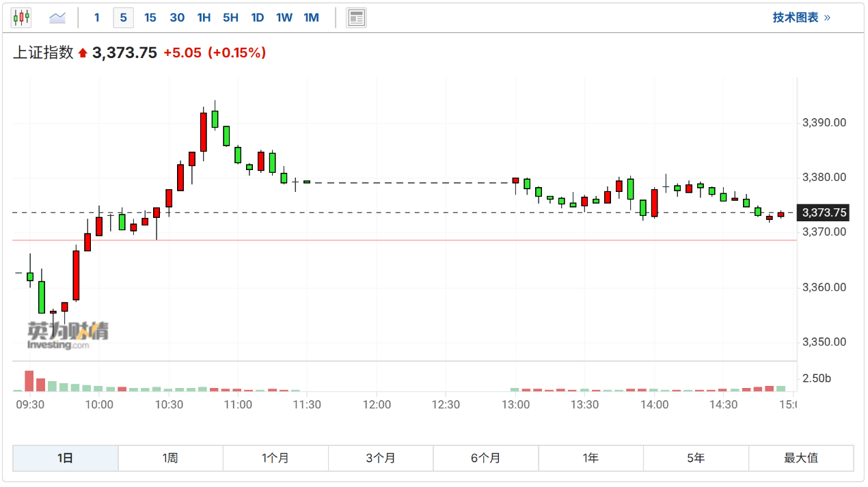Select the 最大值 range tab

tap(801, 458)
